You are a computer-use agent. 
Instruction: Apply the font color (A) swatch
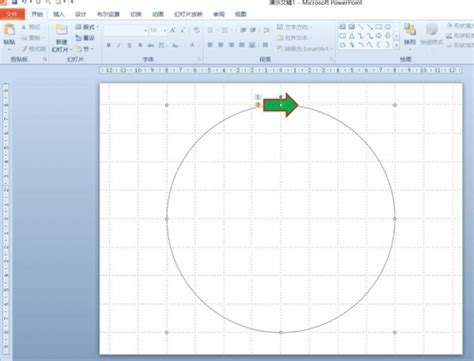(193, 45)
